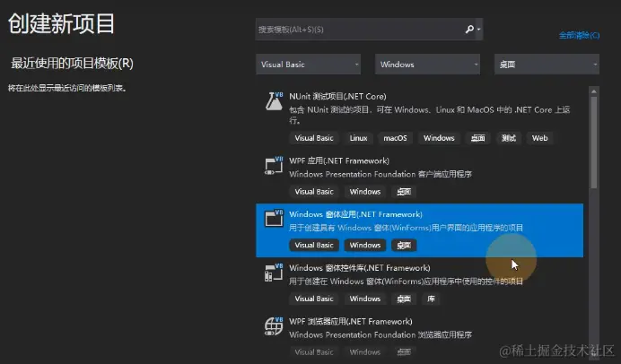Click the 桌面 tag under NUnit template
621x364 pixels.
click(477, 138)
